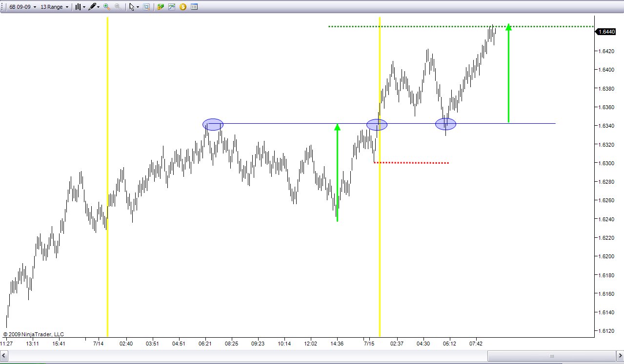Click the 14:36 time axis label
The image size is (624, 364).
(337, 344)
